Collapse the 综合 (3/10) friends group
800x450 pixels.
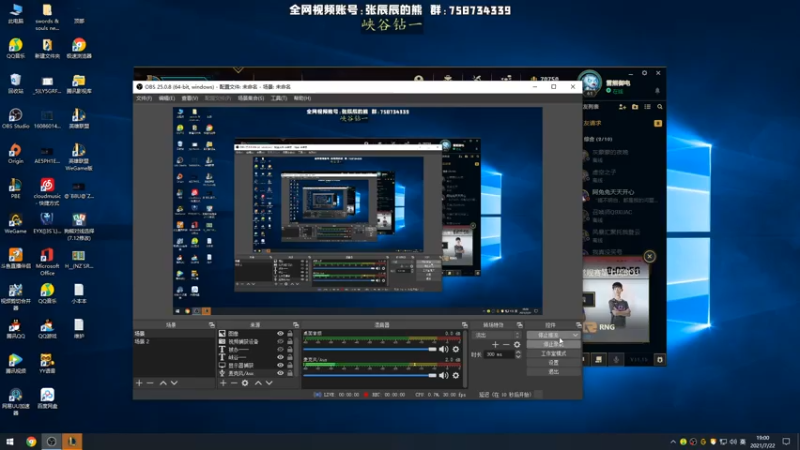[x=597, y=139]
